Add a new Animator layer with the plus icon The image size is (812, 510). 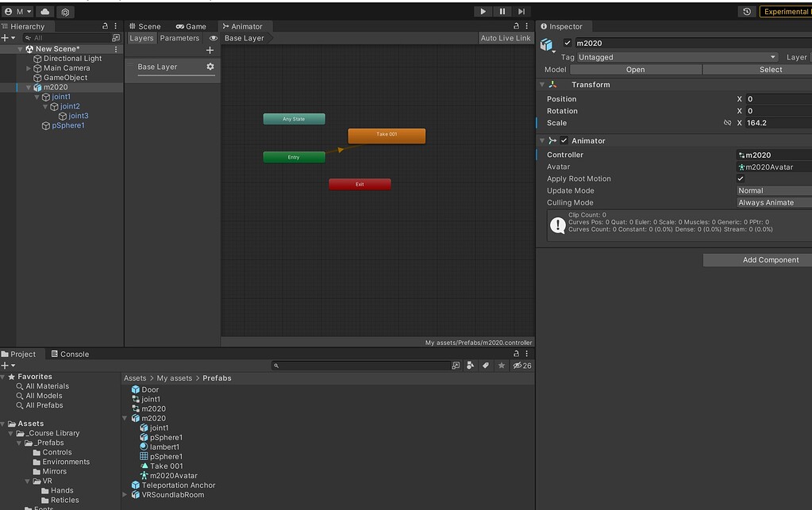tap(210, 50)
